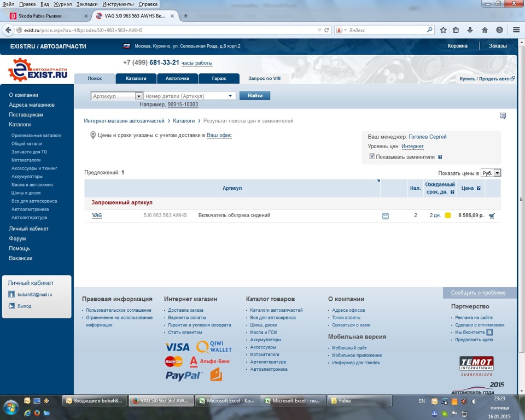Expand the part number history dropdown arrow

[230, 96]
